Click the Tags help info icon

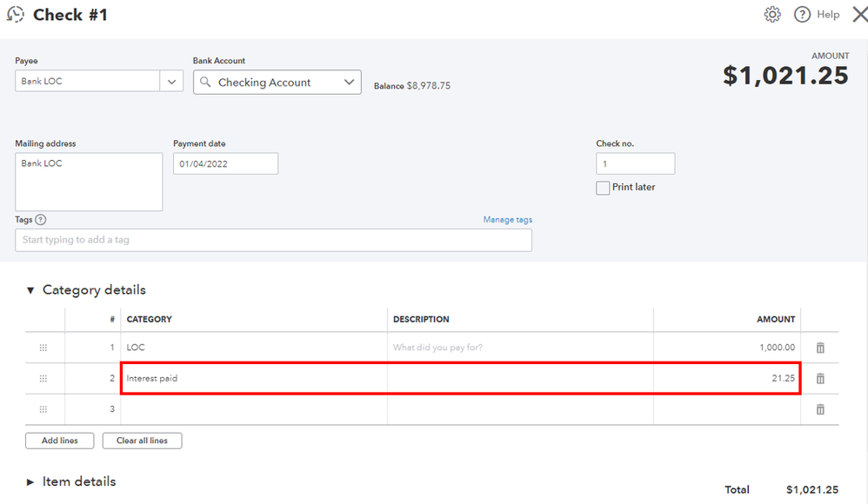coord(40,220)
